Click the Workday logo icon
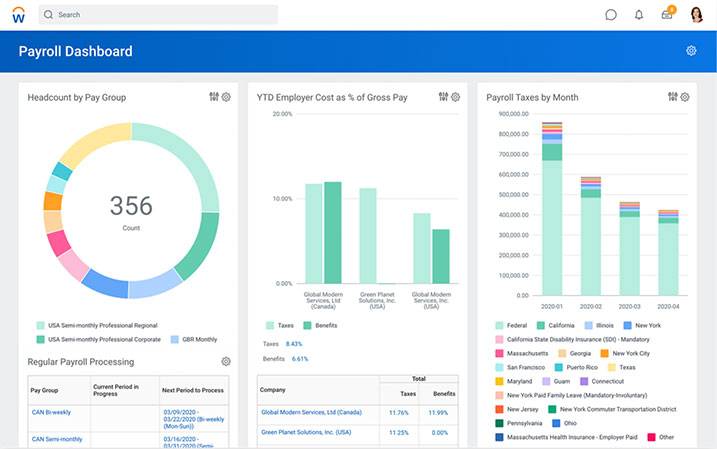The height and width of the screenshot is (449, 717). [x=19, y=15]
